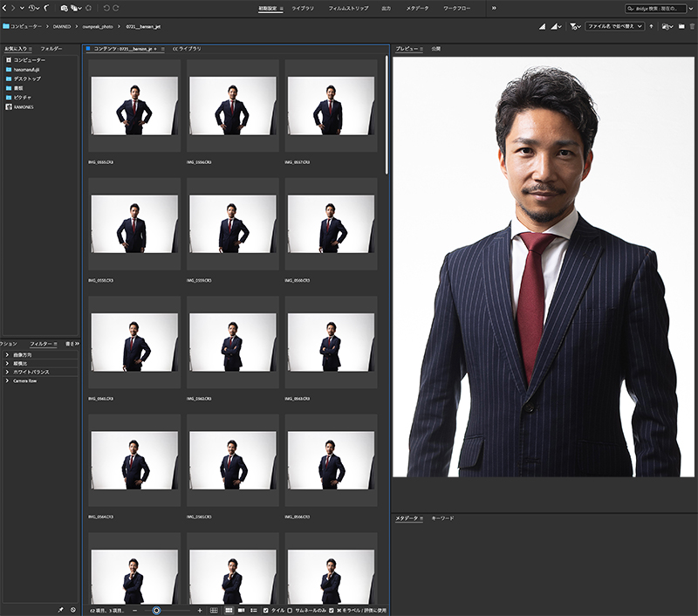Switch to the ライブラリ workspace
The width and height of the screenshot is (698, 616).
[x=303, y=9]
